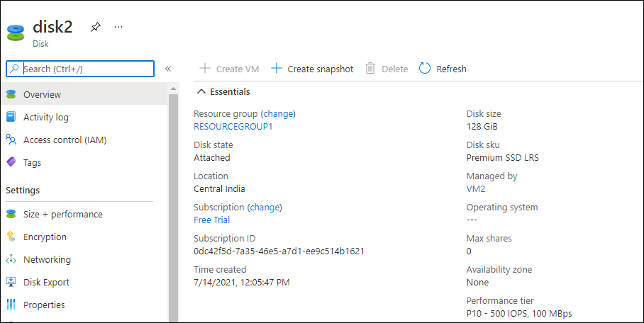Click the search magnifier icon
Image resolution: width=644 pixels, height=323 pixels.
coord(14,69)
